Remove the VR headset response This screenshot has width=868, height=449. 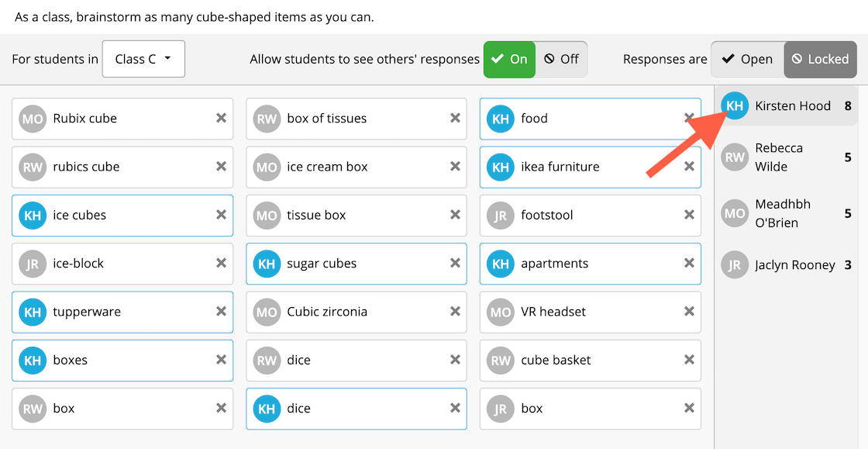(689, 311)
